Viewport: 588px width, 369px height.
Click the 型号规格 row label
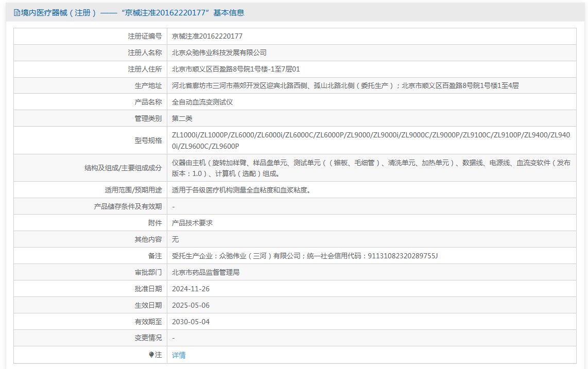pos(148,140)
